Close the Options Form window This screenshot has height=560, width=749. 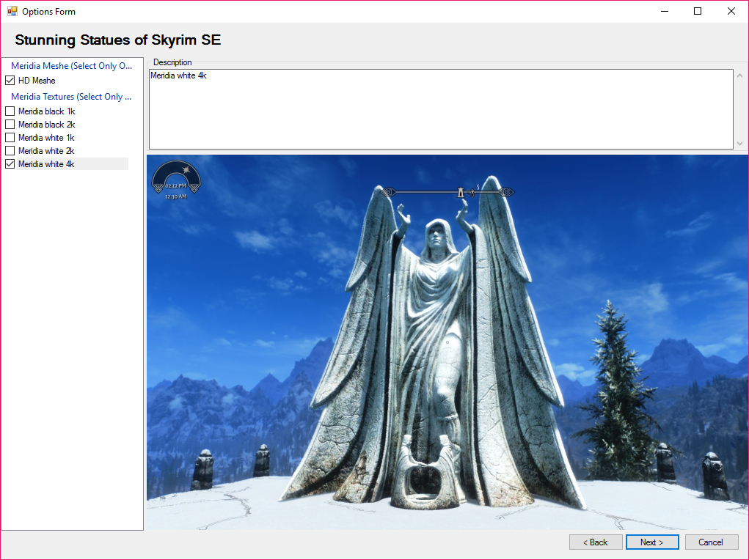(731, 11)
